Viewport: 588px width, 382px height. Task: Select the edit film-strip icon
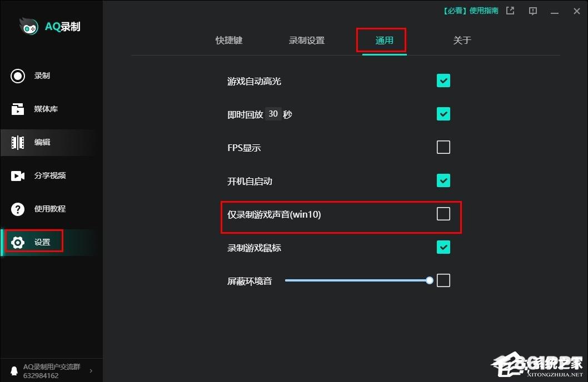(18, 142)
